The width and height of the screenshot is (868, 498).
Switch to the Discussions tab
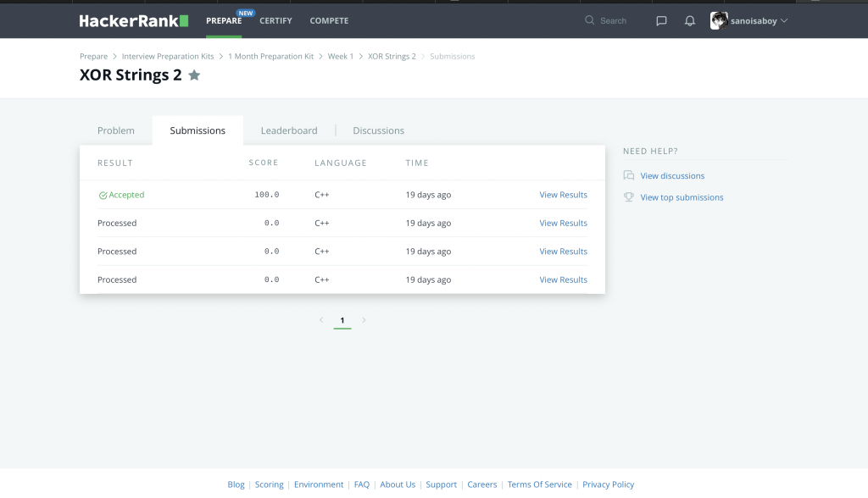[x=379, y=130]
